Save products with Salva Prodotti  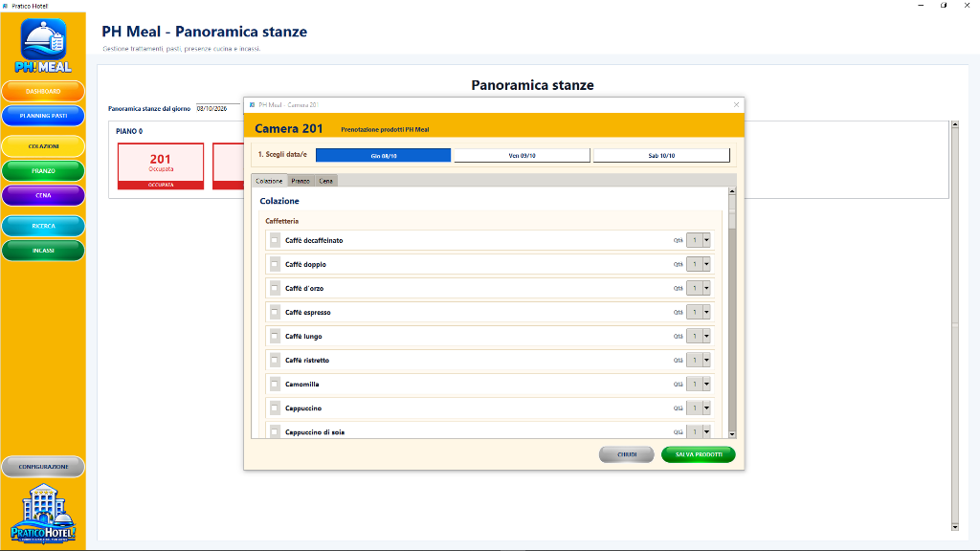coord(698,454)
